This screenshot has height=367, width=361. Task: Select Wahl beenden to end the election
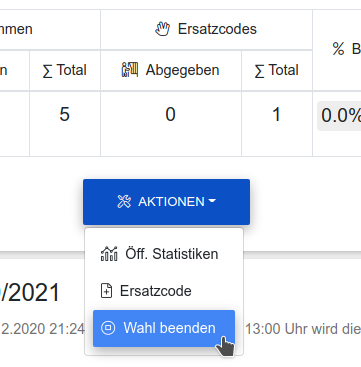click(164, 328)
